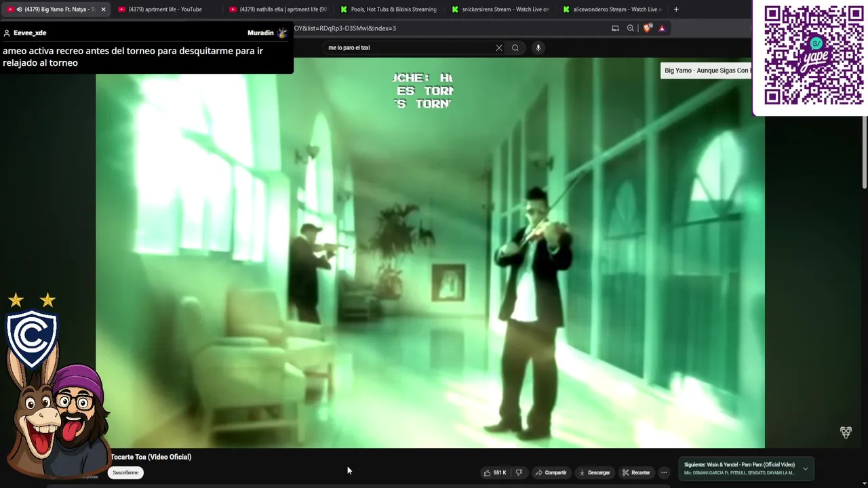Expand the Siguiente playlist panel chevron
The width and height of the screenshot is (868, 488).
click(x=805, y=468)
